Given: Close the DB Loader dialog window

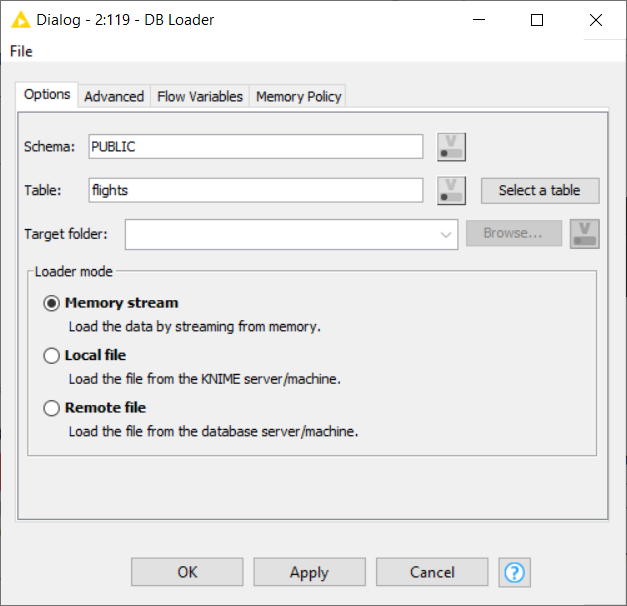Looking at the screenshot, I should [x=596, y=20].
